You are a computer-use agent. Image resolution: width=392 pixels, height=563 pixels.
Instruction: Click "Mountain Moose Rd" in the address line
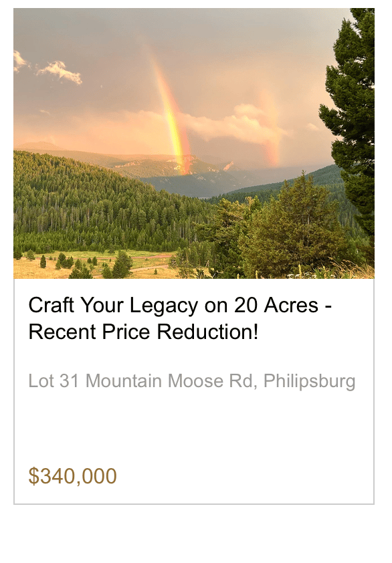(x=169, y=380)
